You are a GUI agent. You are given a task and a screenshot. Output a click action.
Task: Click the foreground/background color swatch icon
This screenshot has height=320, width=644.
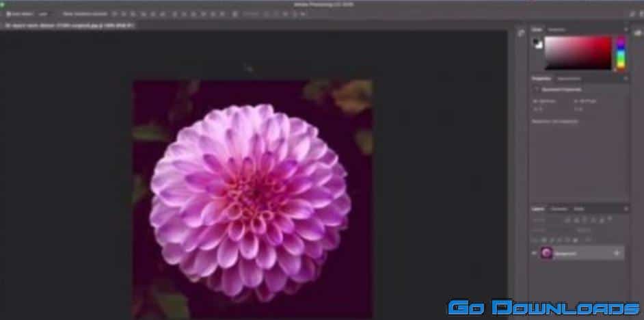pyautogui.click(x=538, y=44)
